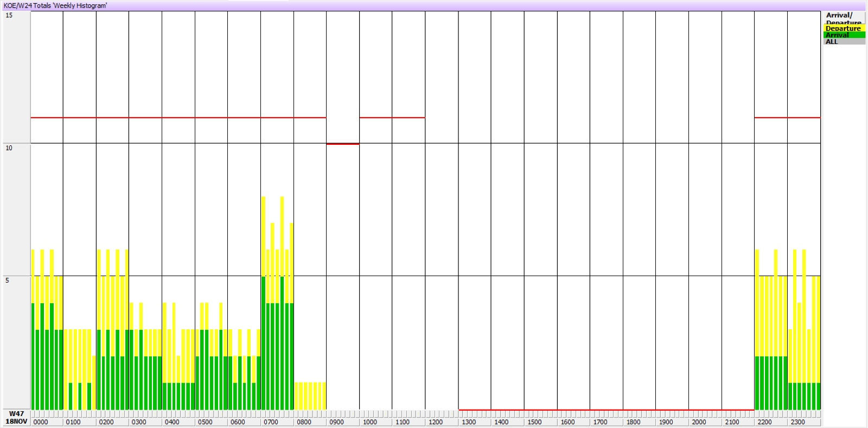Viewport: 868px width, 428px height.
Task: Click the 2300 hour label
Action: pyautogui.click(x=797, y=422)
